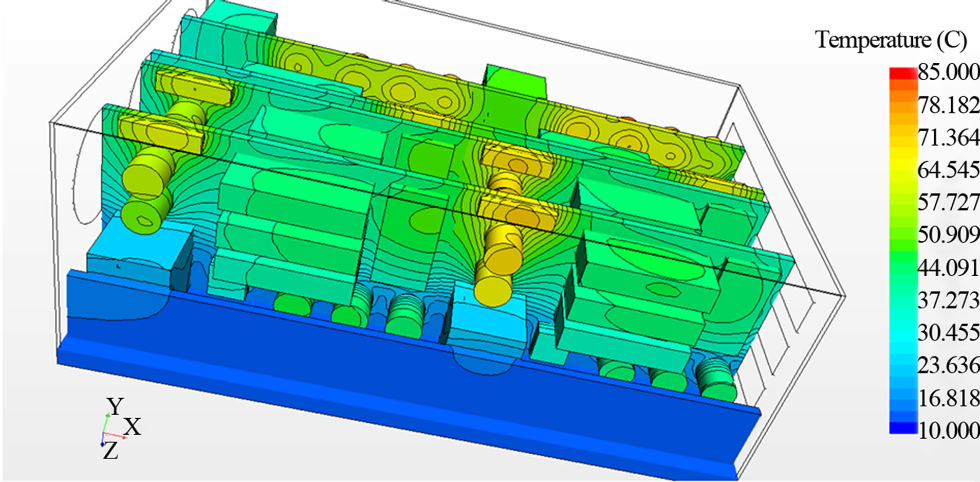Select the 64.545 legend entry

(950, 170)
